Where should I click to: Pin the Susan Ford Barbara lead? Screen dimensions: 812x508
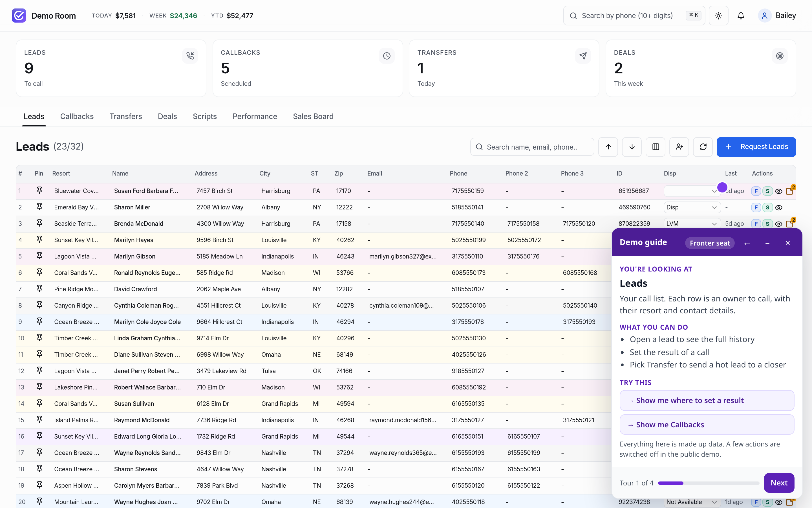[x=39, y=190]
